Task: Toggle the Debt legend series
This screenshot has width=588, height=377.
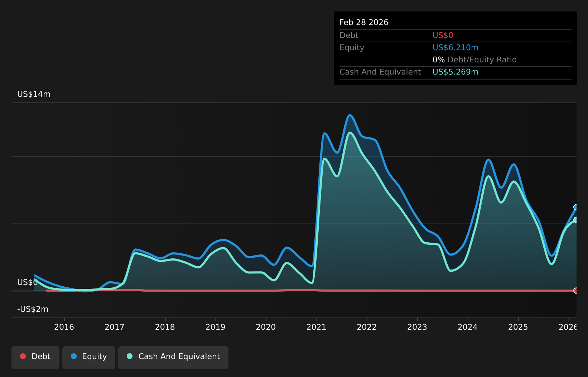Action: [x=35, y=357]
